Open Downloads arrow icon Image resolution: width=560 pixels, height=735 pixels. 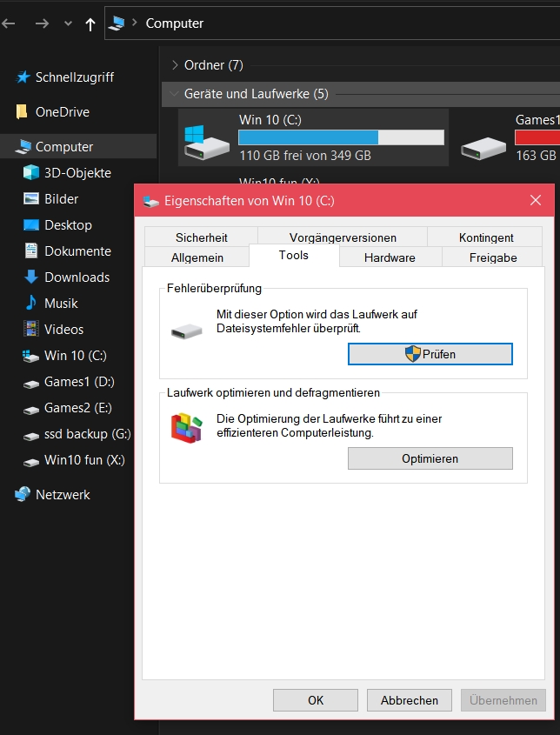coord(31,277)
